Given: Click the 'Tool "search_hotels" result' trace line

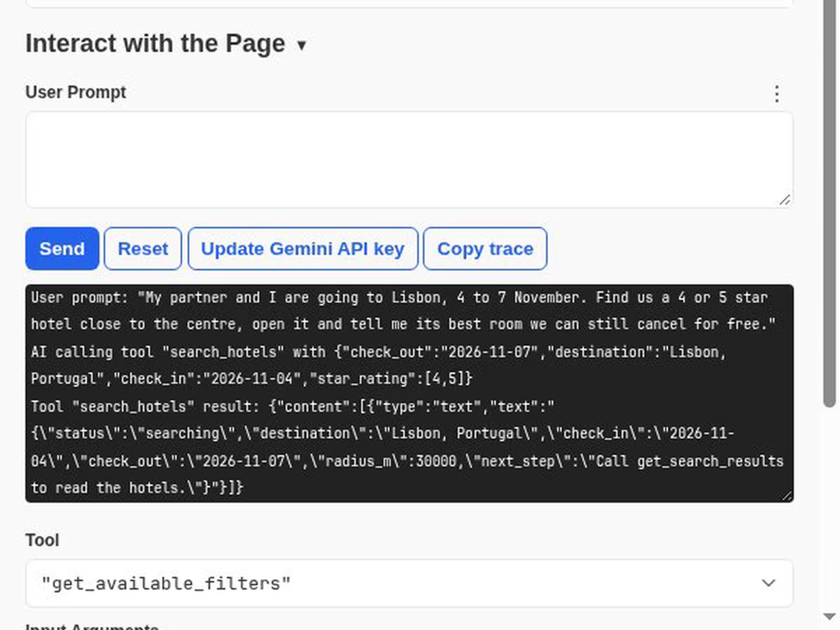Looking at the screenshot, I should click(407, 447).
